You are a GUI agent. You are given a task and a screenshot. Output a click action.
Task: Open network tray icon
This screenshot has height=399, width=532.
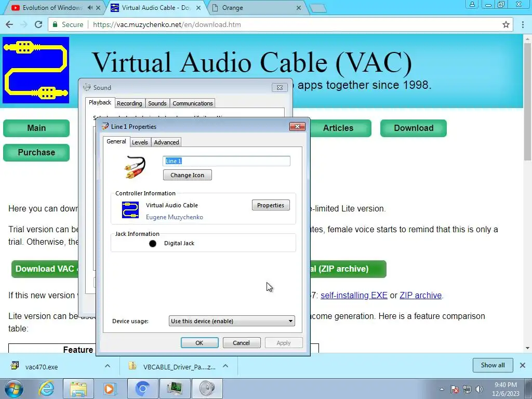point(467,389)
